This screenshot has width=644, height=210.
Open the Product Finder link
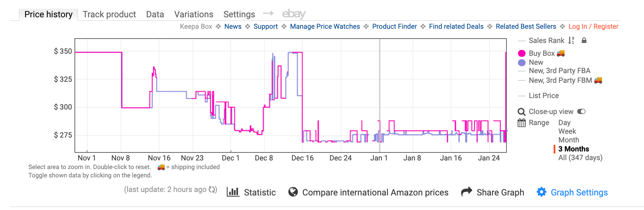pos(394,26)
